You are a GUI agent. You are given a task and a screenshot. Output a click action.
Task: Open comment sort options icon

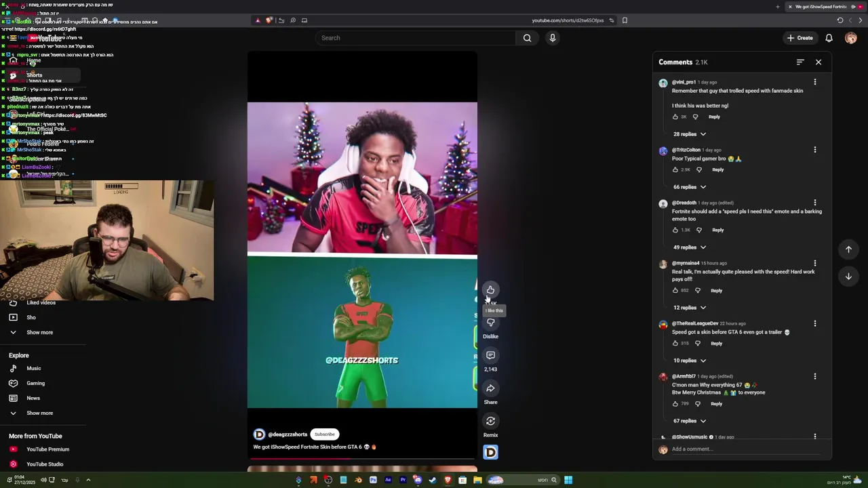800,62
